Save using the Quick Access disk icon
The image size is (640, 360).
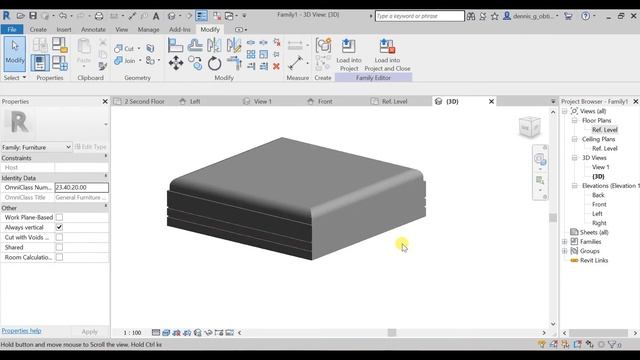pos(33,16)
